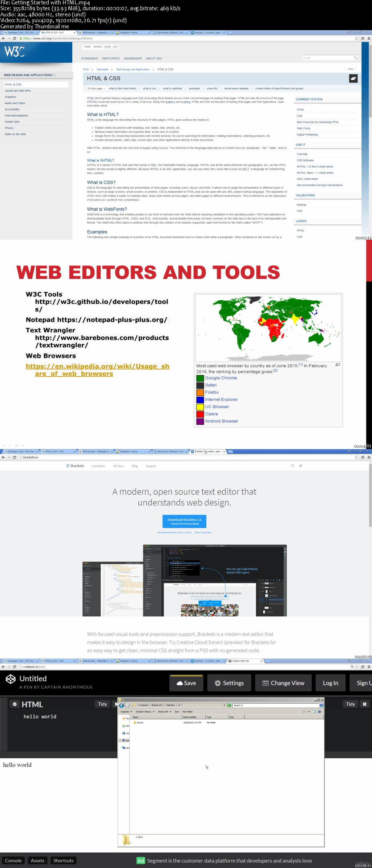372x868 pixels.
Task: Click Computer in the Explorer breadcrumb path
Action: (x=144, y=705)
